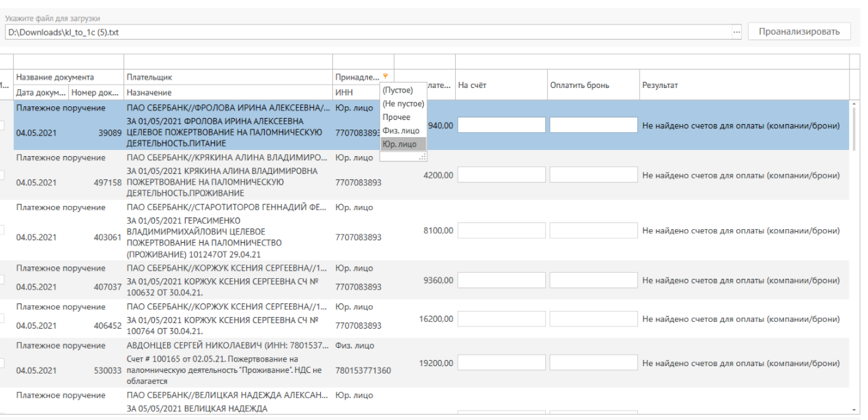Select 'Прочее' filter entry

396,117
